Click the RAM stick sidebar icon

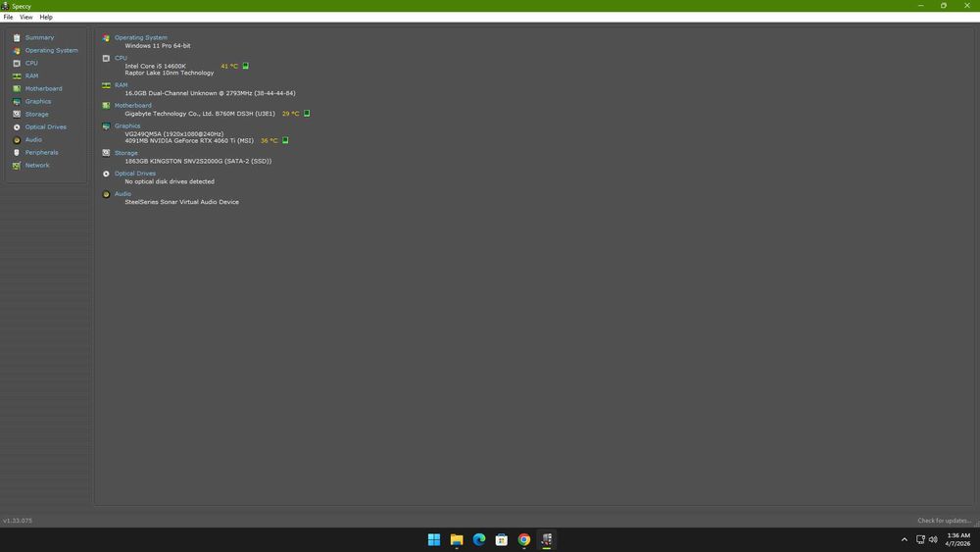pos(17,76)
